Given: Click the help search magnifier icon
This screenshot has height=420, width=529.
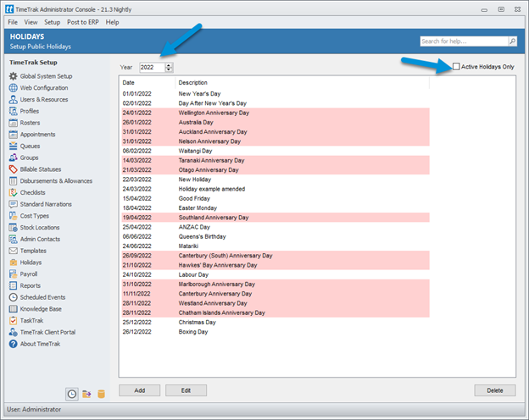Looking at the screenshot, I should (x=512, y=41).
